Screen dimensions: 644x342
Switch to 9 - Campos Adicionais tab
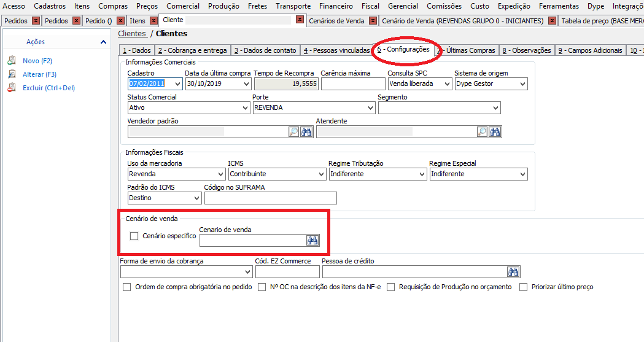590,50
